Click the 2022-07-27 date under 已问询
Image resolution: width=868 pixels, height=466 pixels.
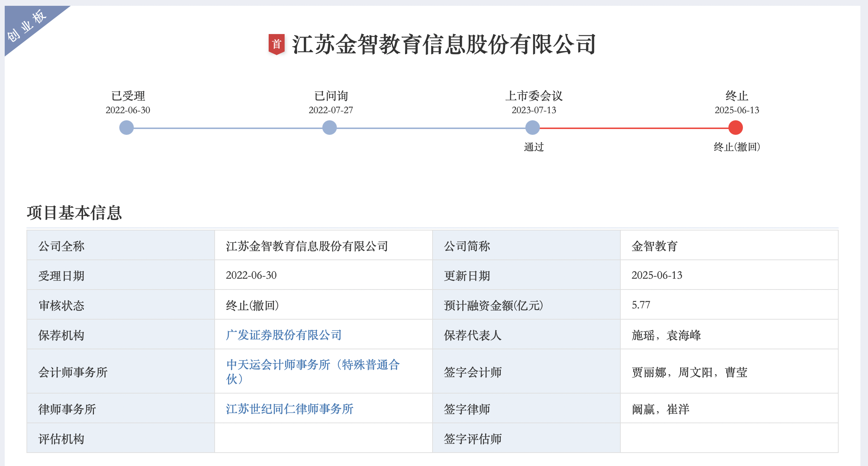pyautogui.click(x=331, y=110)
